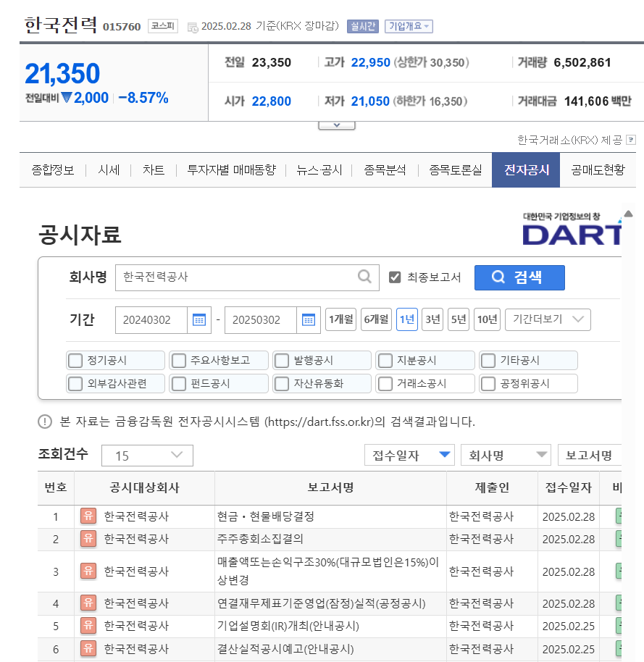This screenshot has height=662, width=644.
Task: Open the start date calendar picker
Action: [x=199, y=320]
